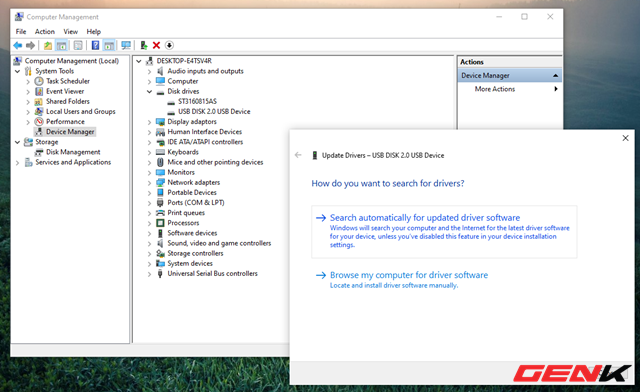The height and width of the screenshot is (392, 640).
Task: Collapse the DESKTOP-E4TSV4R root node
Action: coord(139,61)
